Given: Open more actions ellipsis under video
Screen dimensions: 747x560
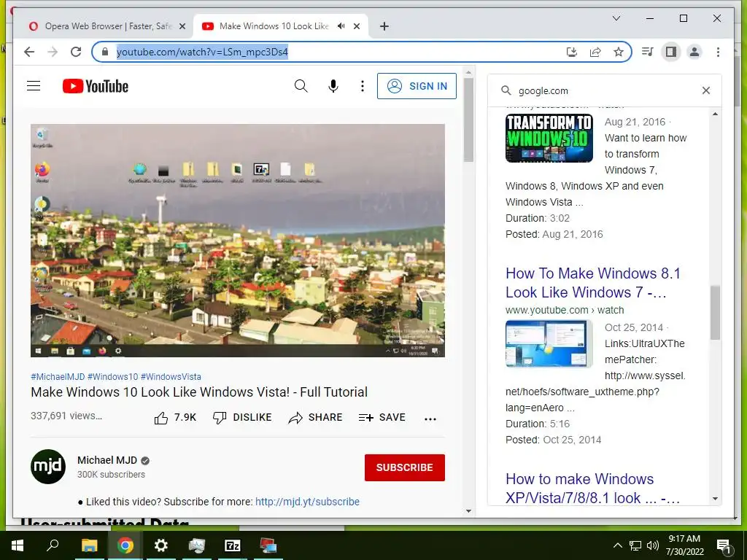Looking at the screenshot, I should click(430, 419).
